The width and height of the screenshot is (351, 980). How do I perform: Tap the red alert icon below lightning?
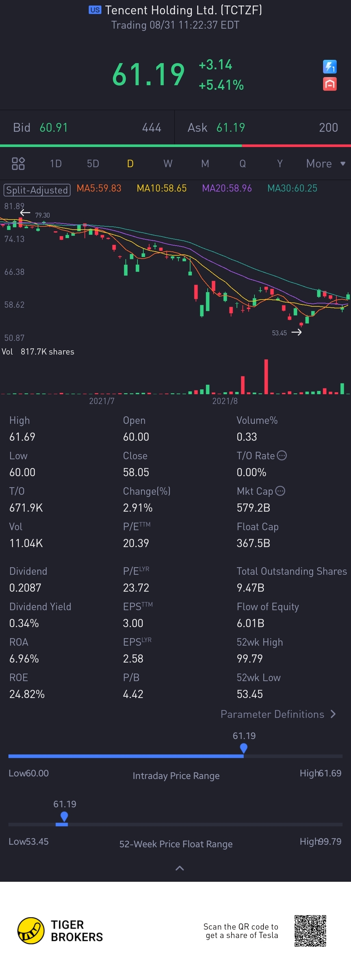pos(329,84)
